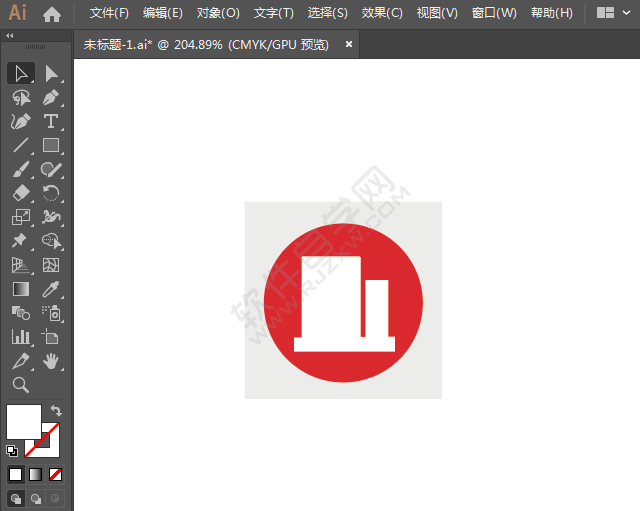Select the Zoom magnifier tool
The image size is (640, 511).
coord(21,384)
